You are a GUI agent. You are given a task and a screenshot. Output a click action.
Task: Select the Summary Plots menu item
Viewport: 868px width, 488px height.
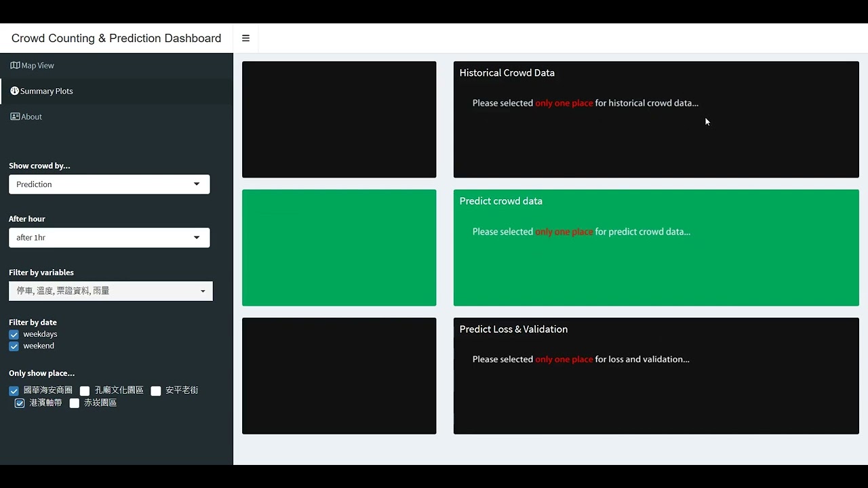[117, 91]
